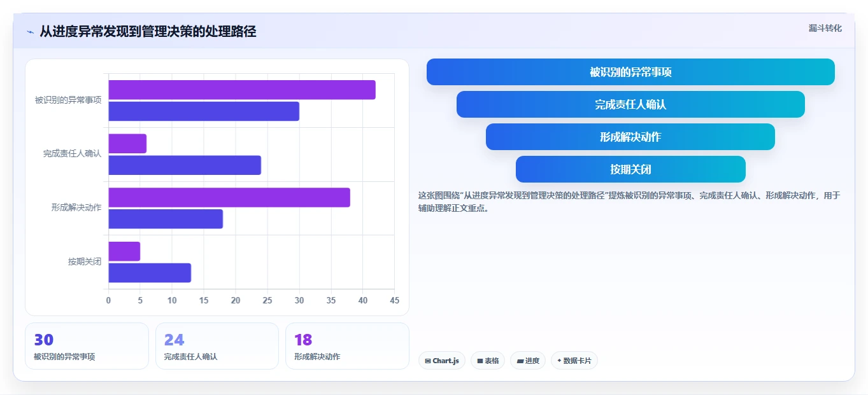The image size is (868, 395).
Task: Click the purple bar for 按期关闭
Action: 124,251
